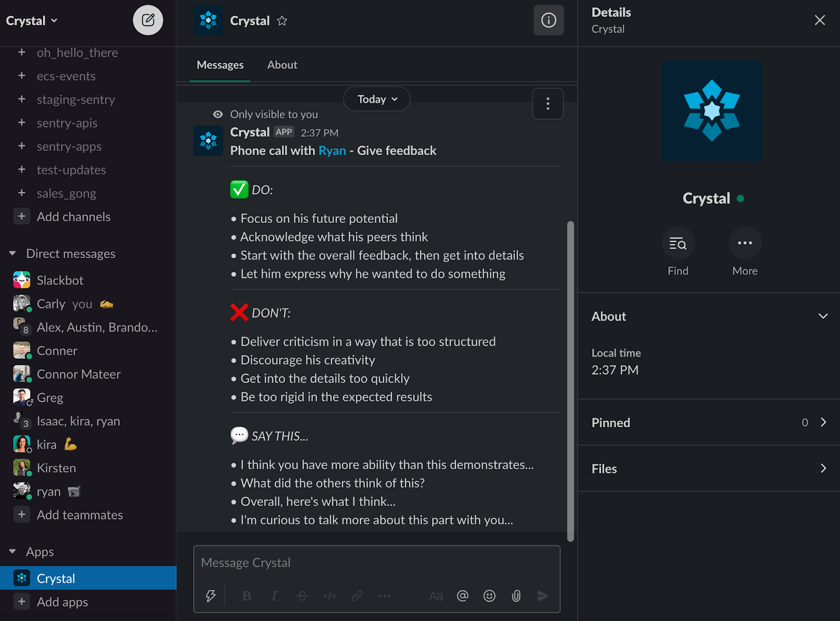Click the Crystal logo in header
Screen dimensions: 840x621
click(208, 20)
